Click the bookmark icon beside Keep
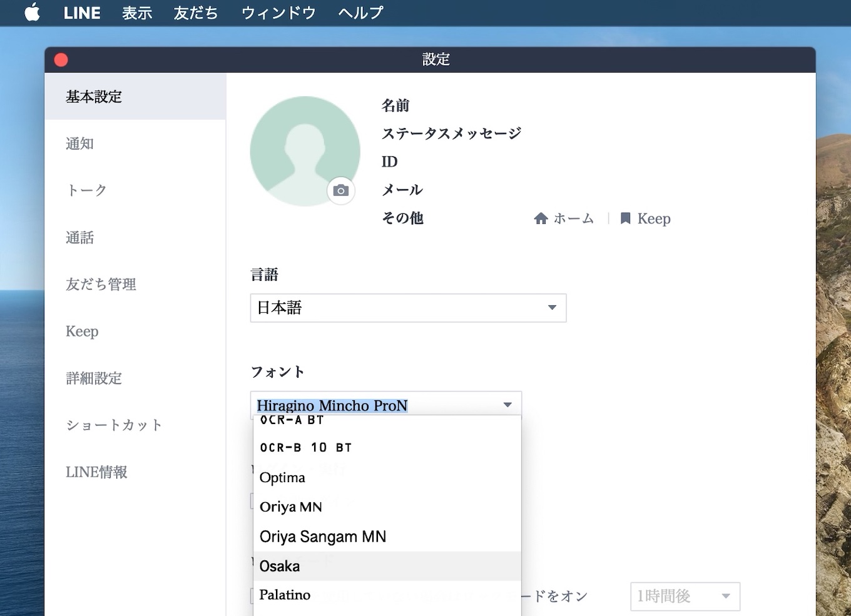Viewport: 851px width, 616px height. tap(625, 218)
